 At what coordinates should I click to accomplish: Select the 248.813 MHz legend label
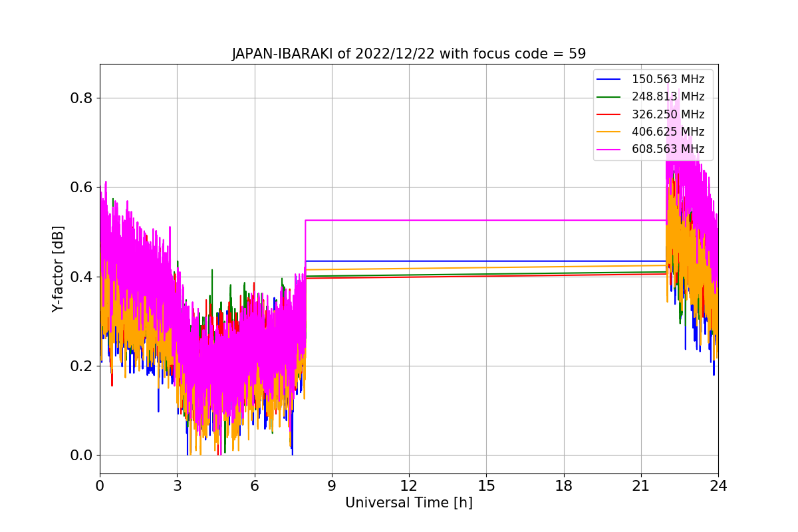[x=668, y=96]
